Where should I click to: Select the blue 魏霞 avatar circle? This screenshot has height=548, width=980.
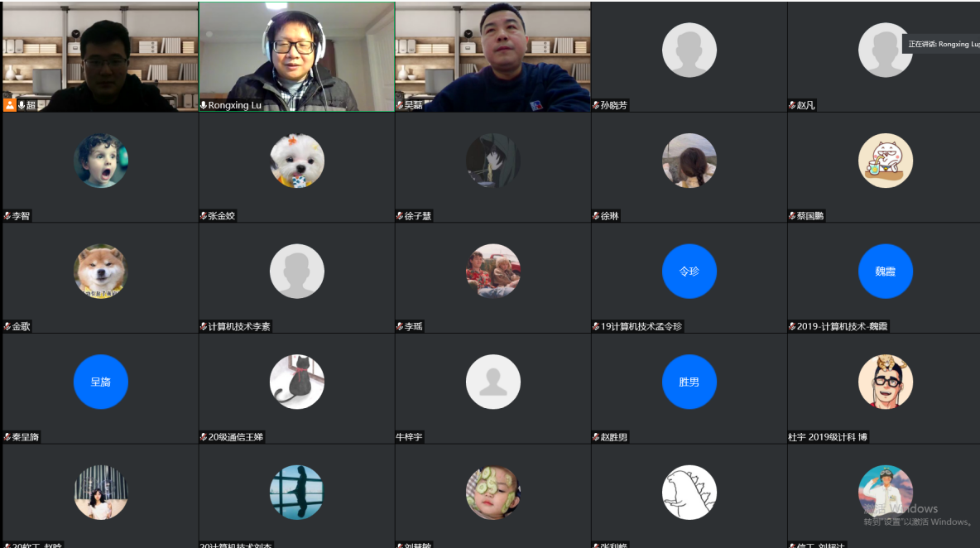(885, 271)
